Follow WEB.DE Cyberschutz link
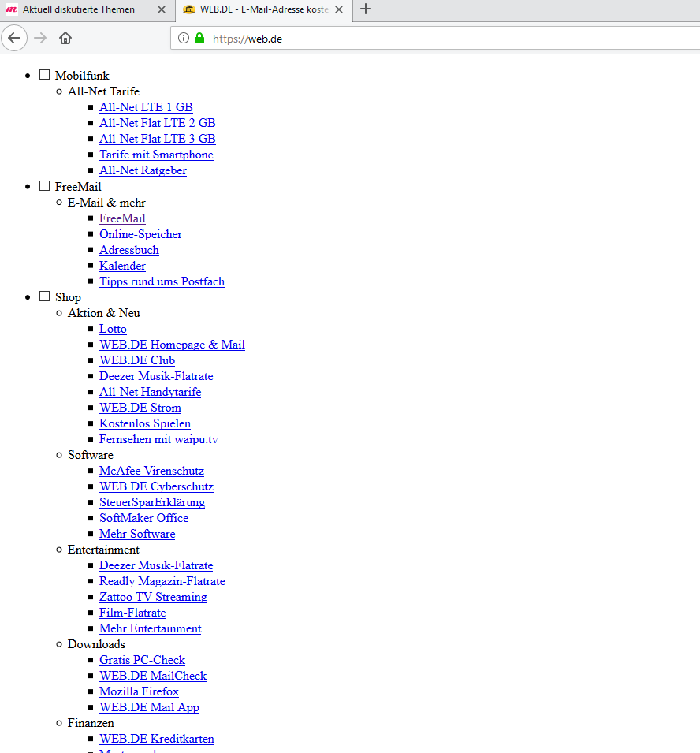 [157, 487]
